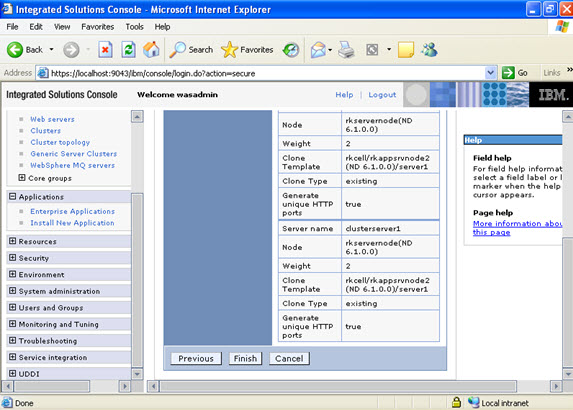Expand the Resources section
The height and width of the screenshot is (410, 573).
click(x=12, y=241)
